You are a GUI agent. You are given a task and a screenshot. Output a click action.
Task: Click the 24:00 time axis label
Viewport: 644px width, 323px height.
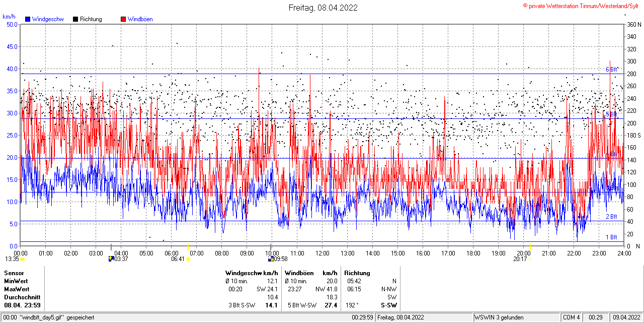[x=623, y=253]
